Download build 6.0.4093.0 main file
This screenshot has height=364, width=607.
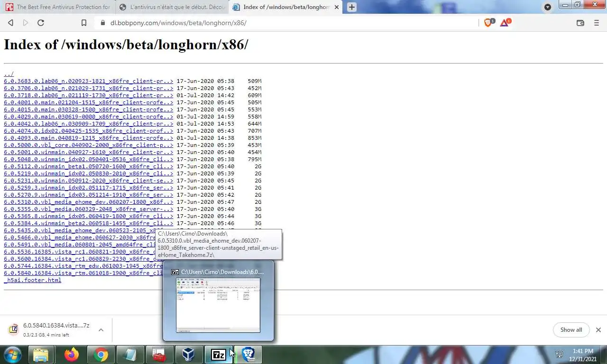coord(89,138)
